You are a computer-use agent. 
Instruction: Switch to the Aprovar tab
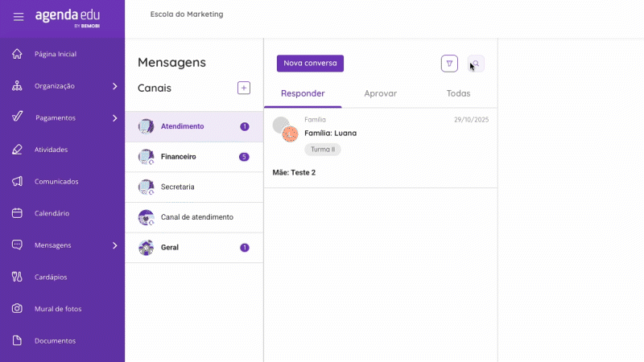[380, 93]
